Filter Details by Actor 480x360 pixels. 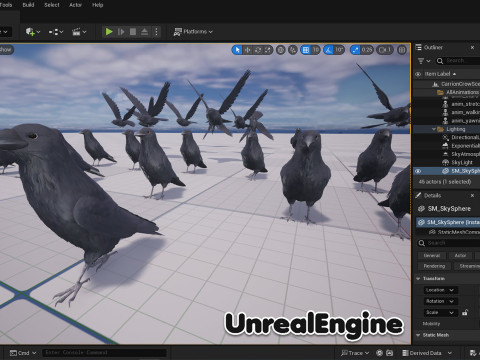pos(460,256)
